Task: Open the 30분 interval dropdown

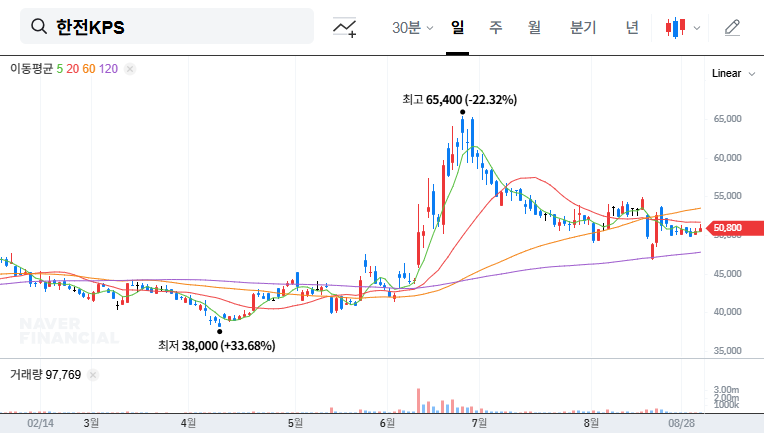Action: point(413,28)
